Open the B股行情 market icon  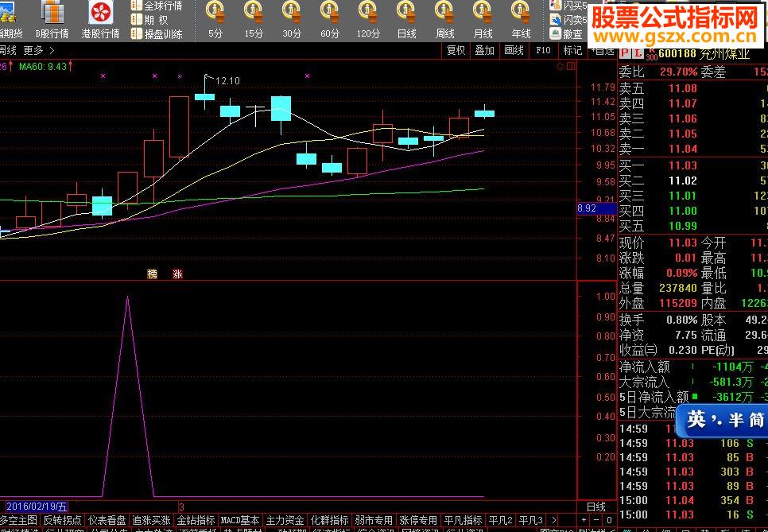tap(52, 21)
